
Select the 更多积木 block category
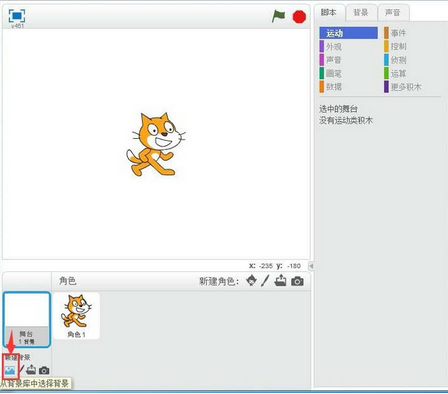point(413,87)
